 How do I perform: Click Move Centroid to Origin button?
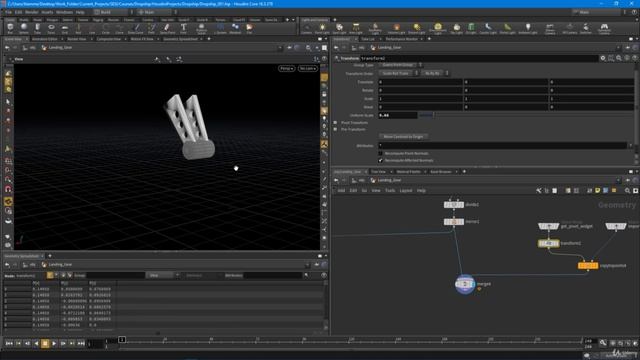[403, 137]
